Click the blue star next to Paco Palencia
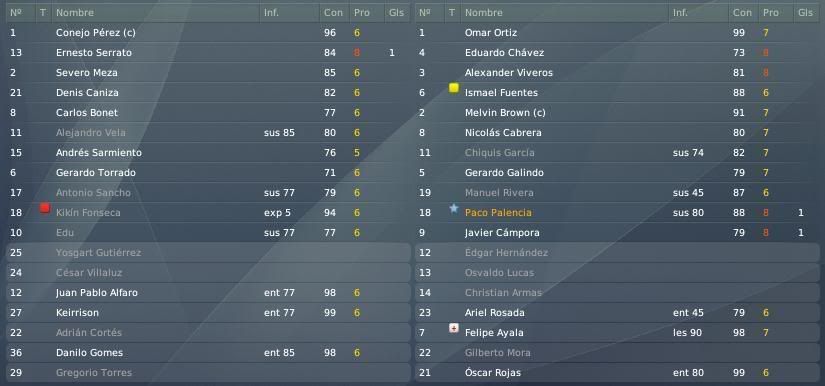Image resolution: width=825 pixels, height=386 pixels. point(454,208)
